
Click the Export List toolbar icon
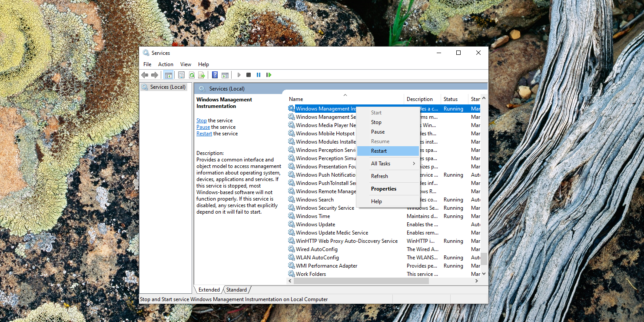tap(202, 75)
